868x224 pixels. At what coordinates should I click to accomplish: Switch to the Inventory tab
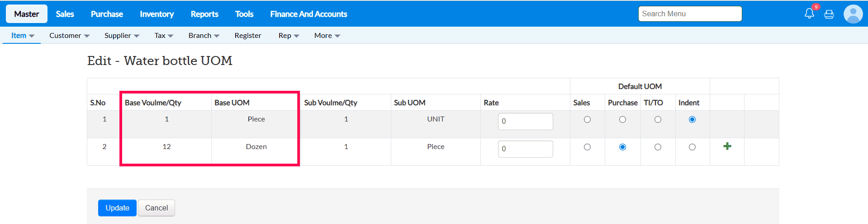click(x=157, y=14)
